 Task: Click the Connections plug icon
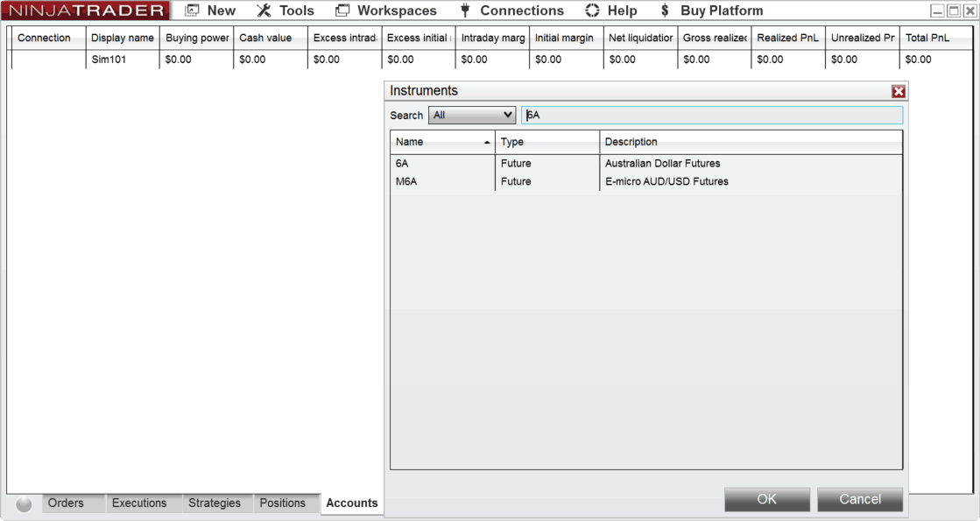tap(465, 11)
